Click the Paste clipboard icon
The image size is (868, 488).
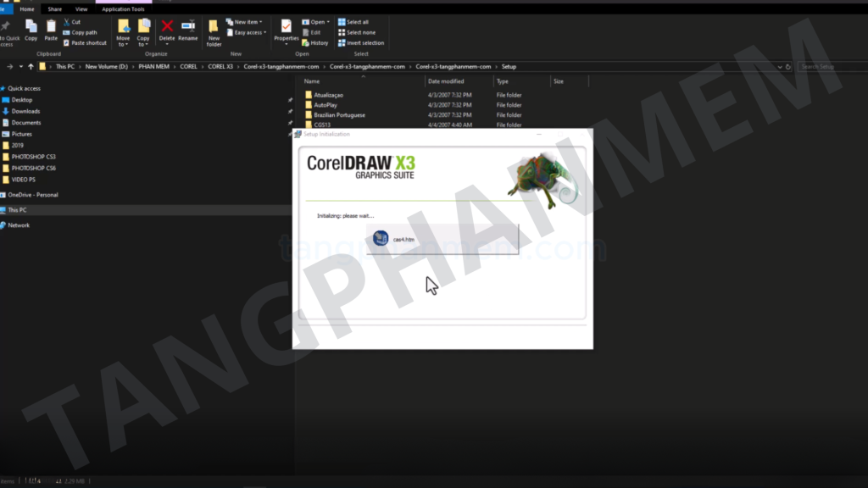point(51,30)
